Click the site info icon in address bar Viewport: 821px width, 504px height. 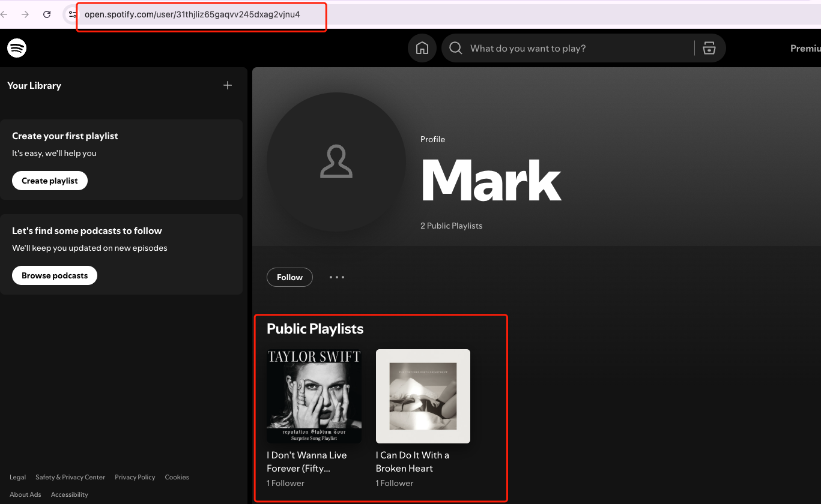(x=71, y=14)
